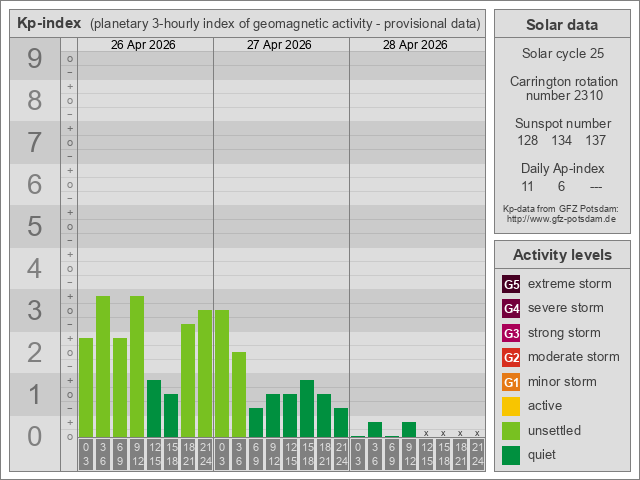
Task: Click the 28 Apr 2026 date header
Action: point(417,45)
